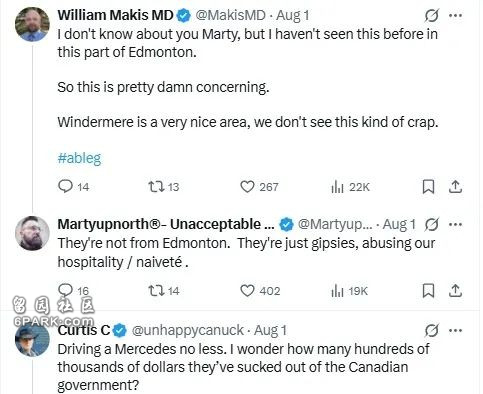The height and width of the screenshot is (394, 483).
Task: Open @unhappycanuck profile handle
Action: 188,330
